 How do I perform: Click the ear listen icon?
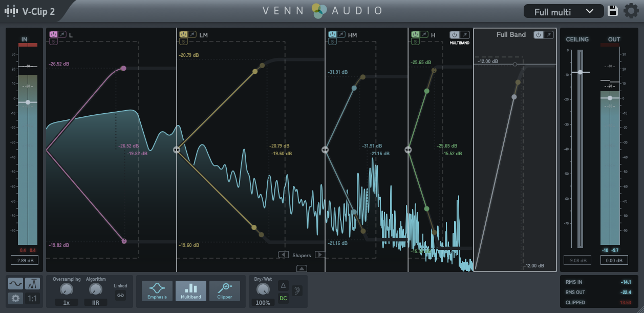(x=296, y=290)
